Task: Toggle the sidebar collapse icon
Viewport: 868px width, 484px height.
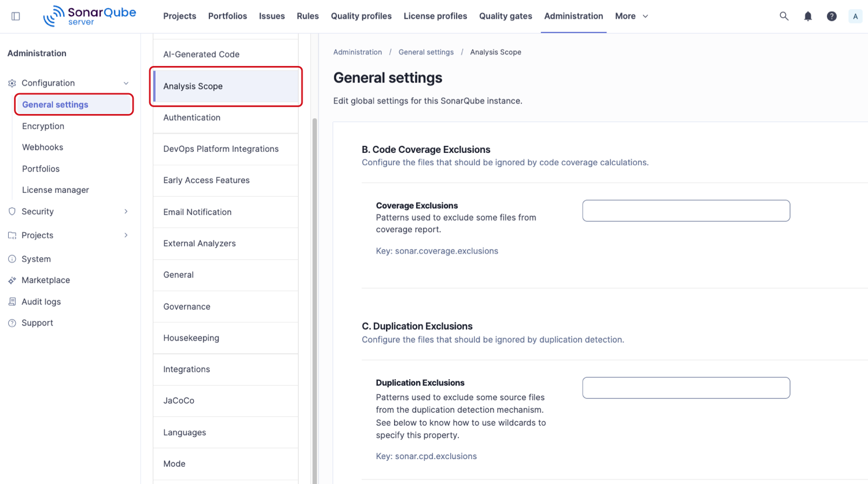Action: [x=16, y=16]
